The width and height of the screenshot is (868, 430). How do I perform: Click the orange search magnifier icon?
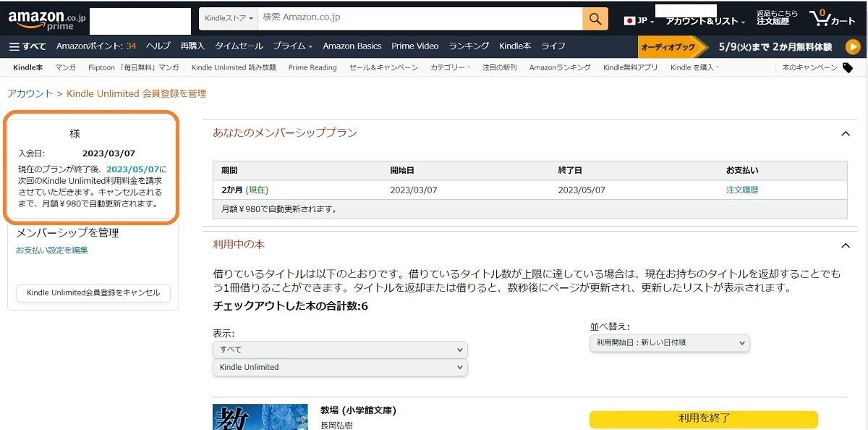click(595, 18)
